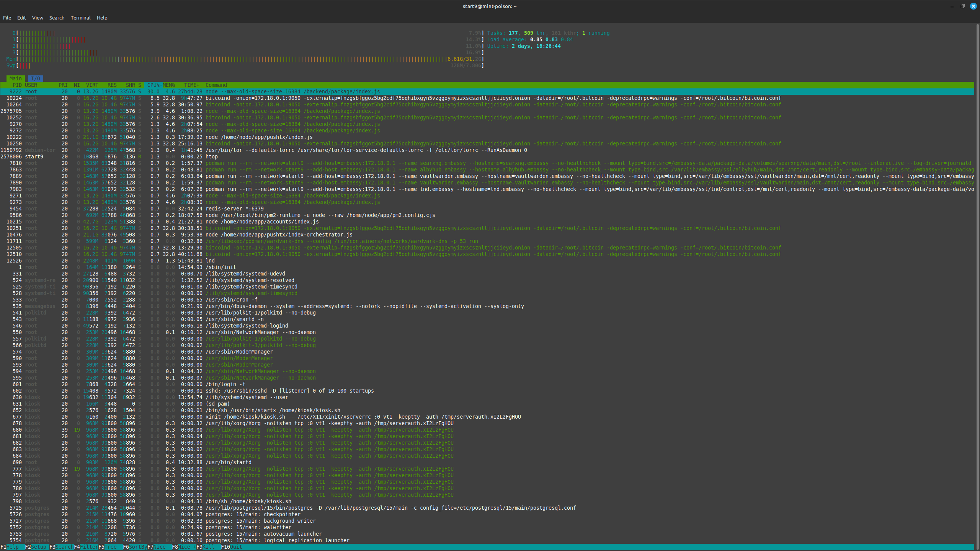
Task: Click the TIME+ column header
Action: point(191,85)
